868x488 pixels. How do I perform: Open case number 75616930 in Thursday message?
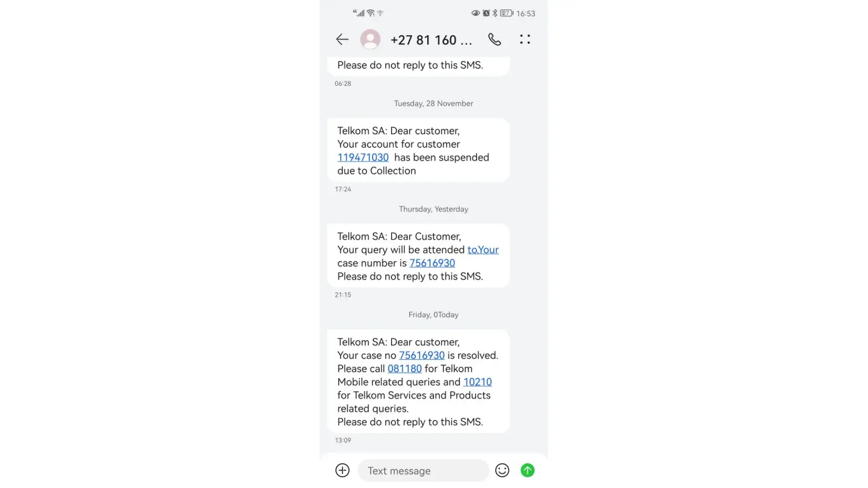(x=432, y=263)
